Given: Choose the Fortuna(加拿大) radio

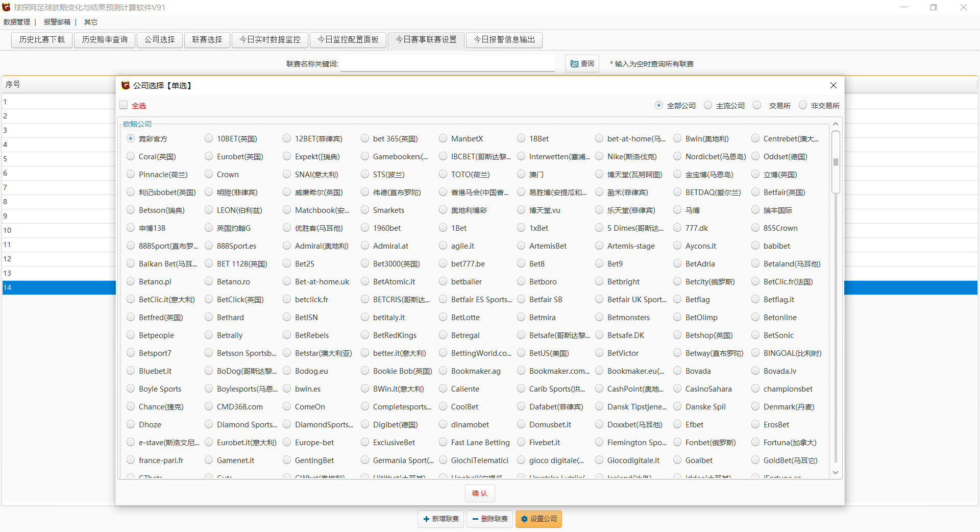Looking at the screenshot, I should click(x=755, y=442).
